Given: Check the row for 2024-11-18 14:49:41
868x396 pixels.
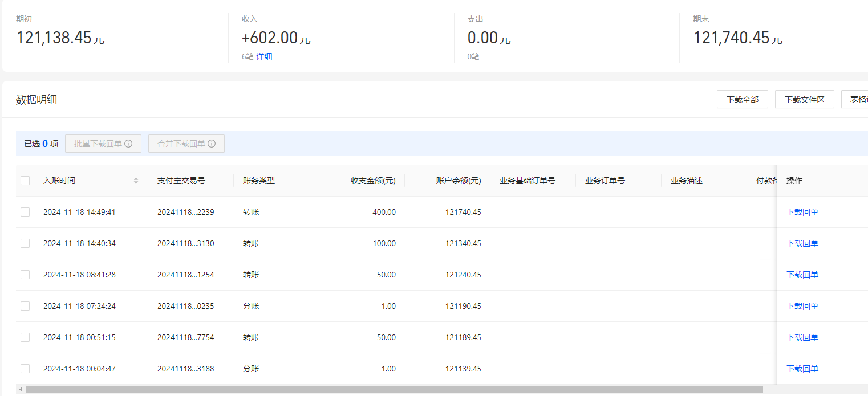Looking at the screenshot, I should [x=25, y=212].
